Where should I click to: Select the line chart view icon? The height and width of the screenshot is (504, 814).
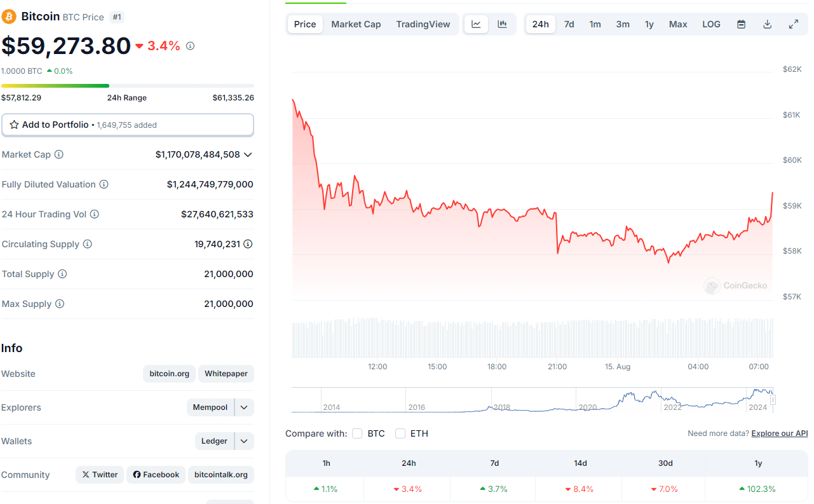476,24
